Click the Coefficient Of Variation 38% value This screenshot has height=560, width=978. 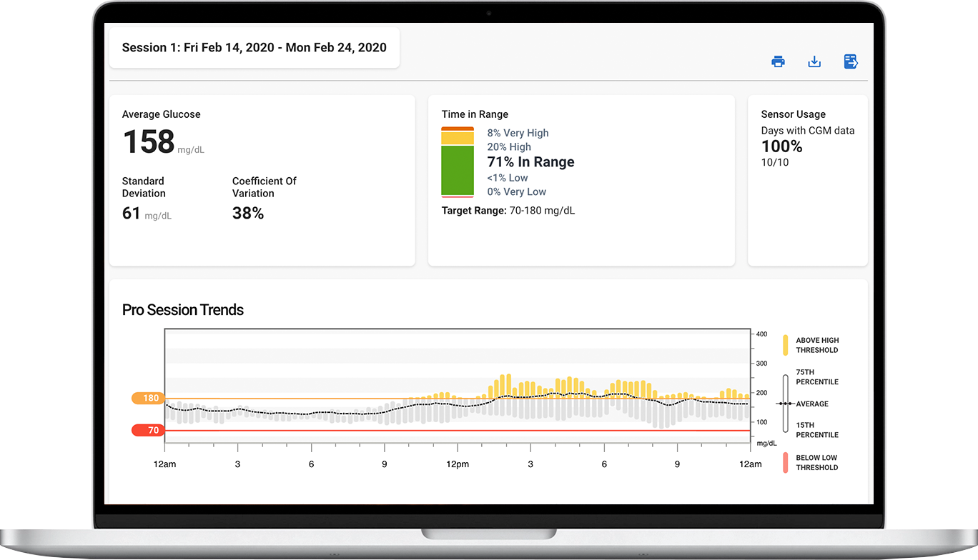click(x=248, y=213)
